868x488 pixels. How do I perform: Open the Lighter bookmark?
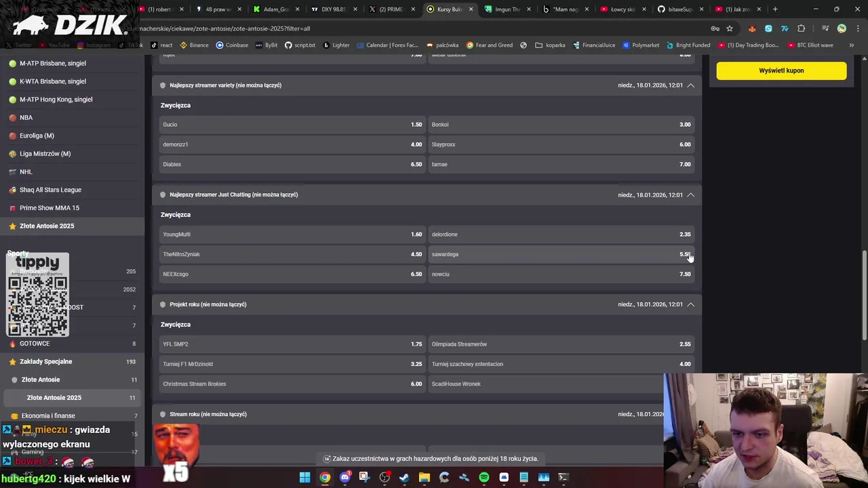pos(336,45)
